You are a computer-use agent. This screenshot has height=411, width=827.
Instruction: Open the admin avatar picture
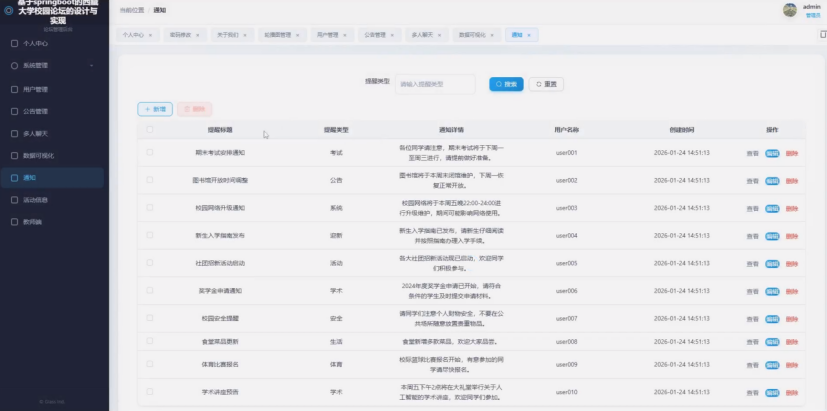[790, 10]
